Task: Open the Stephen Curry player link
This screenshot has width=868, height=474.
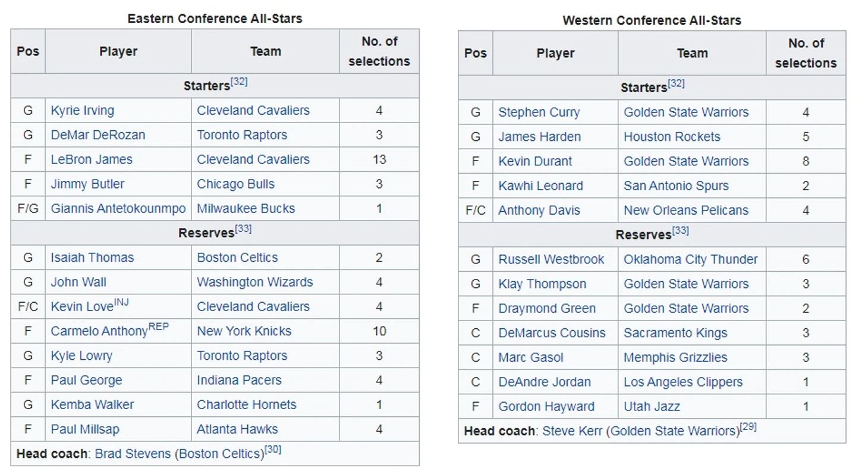Action: coord(539,112)
